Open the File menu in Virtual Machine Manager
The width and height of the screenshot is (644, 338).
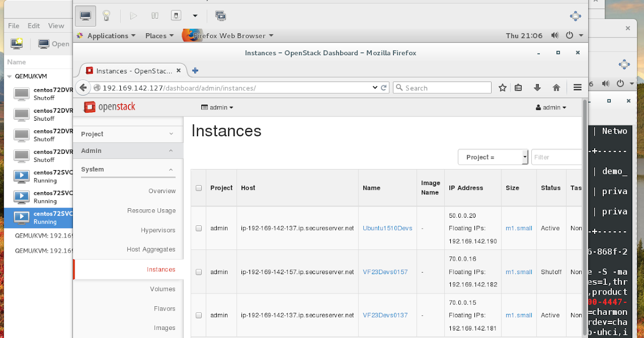tap(13, 25)
